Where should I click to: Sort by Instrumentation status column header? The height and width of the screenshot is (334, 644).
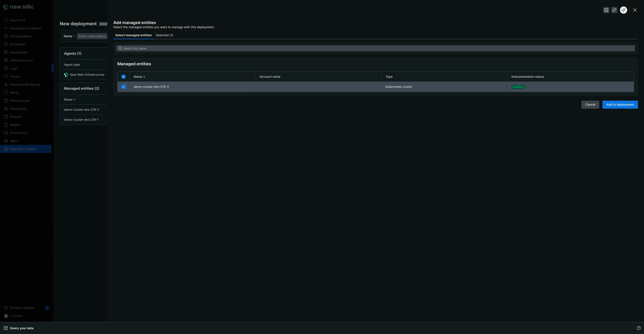[528, 77]
